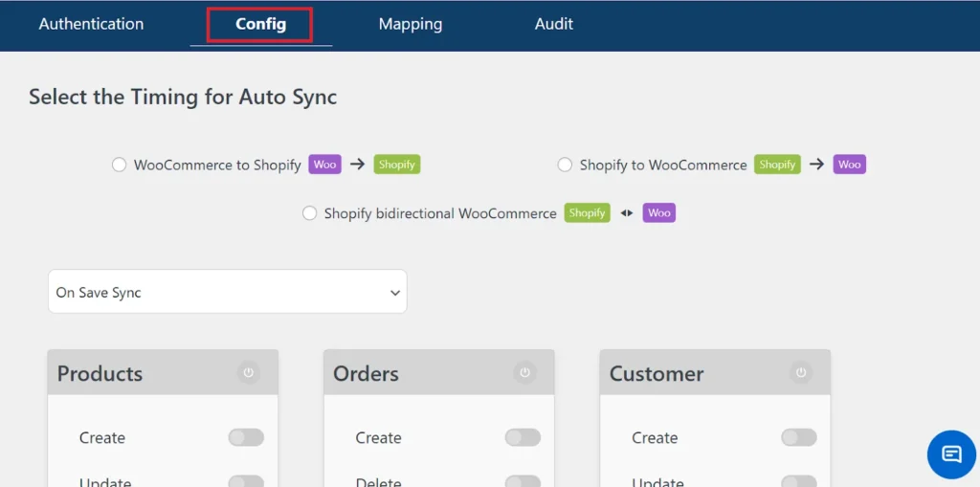Click the Products panel power icon
Screen dimensions: 980x487
(x=249, y=373)
